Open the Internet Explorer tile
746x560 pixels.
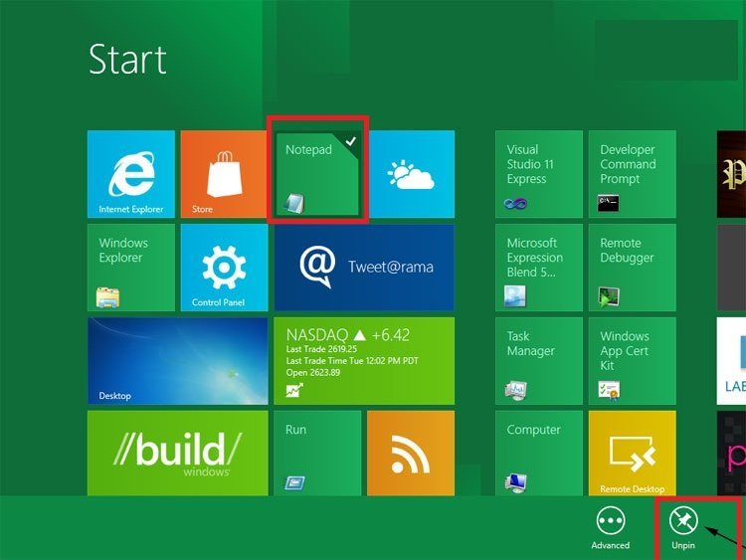(x=131, y=174)
